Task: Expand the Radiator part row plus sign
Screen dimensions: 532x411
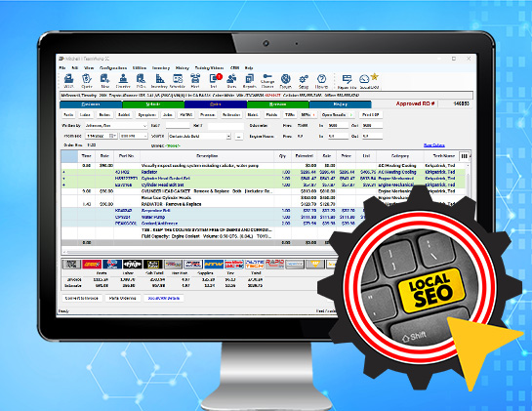Action: click(63, 172)
